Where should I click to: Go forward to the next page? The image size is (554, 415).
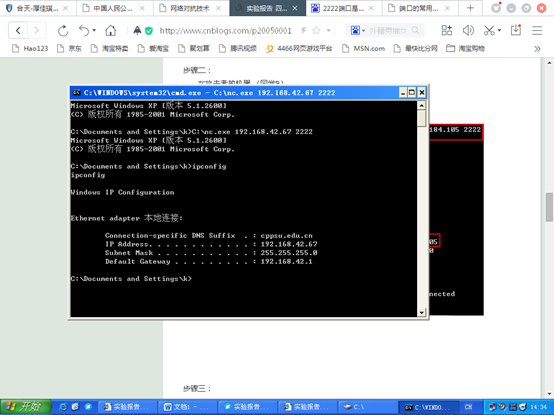(x=36, y=31)
